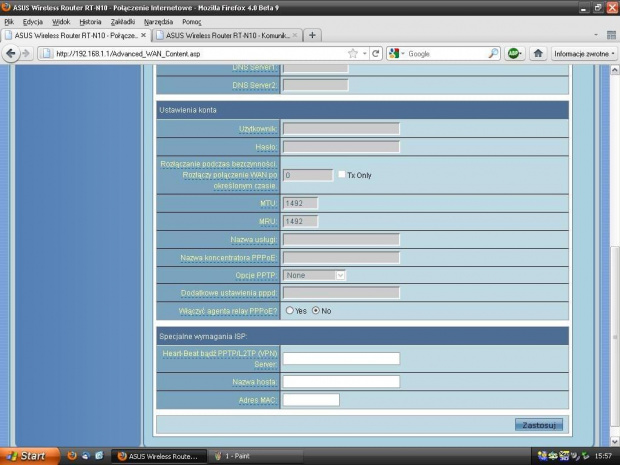Open the Google search engine selector dropdown

click(395, 53)
